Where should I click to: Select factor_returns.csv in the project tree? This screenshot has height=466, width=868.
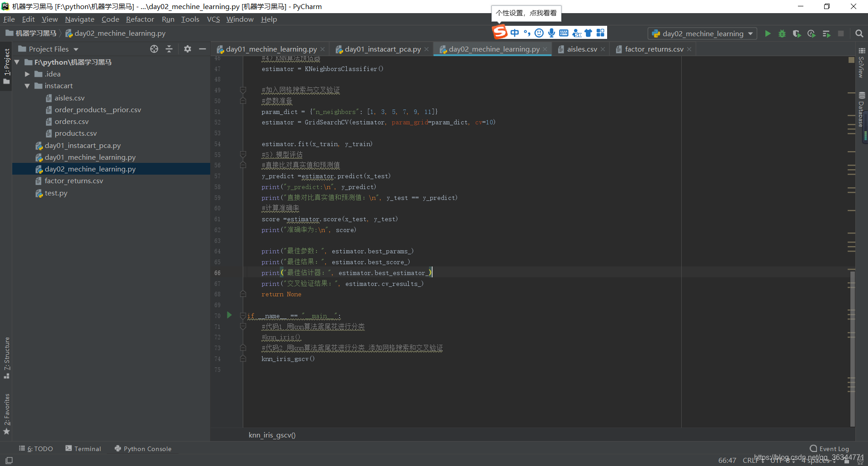[74, 181]
